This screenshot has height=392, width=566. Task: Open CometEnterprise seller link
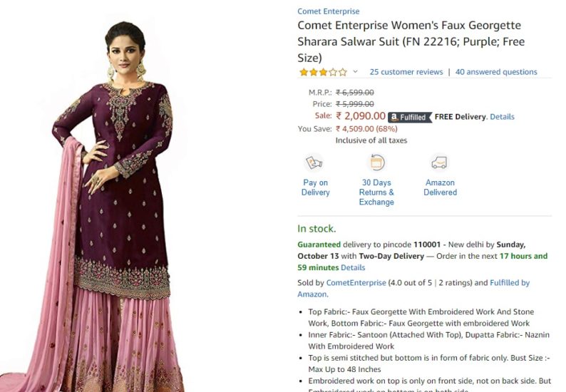[x=356, y=283]
